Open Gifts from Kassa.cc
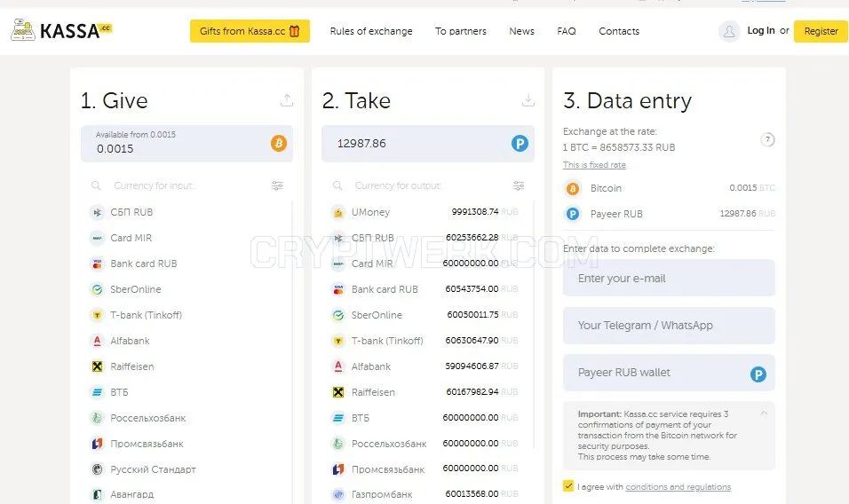 point(250,31)
